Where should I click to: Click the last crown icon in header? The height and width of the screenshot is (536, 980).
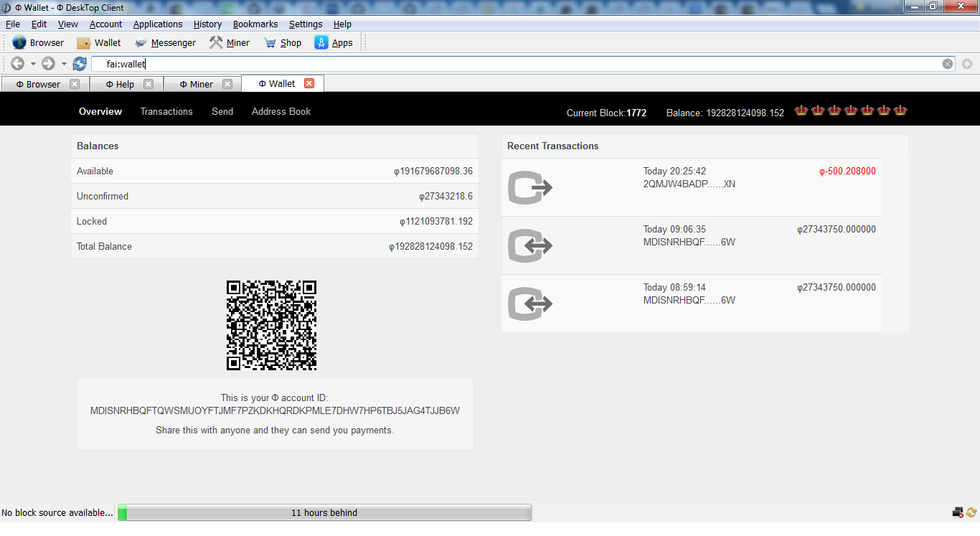pyautogui.click(x=900, y=111)
